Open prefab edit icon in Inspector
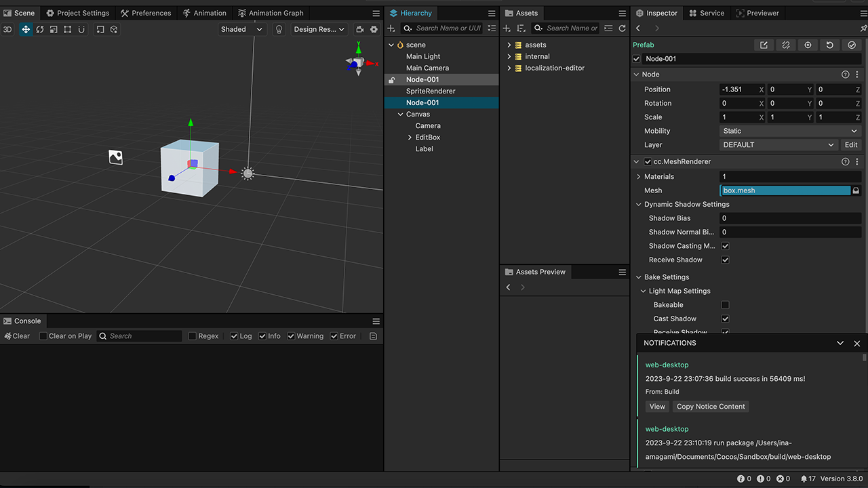 (764, 45)
